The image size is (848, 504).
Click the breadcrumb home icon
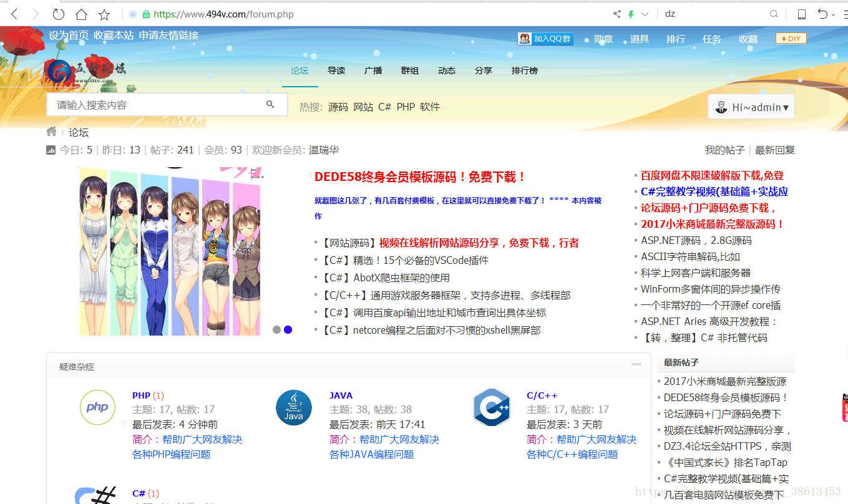[x=52, y=132]
